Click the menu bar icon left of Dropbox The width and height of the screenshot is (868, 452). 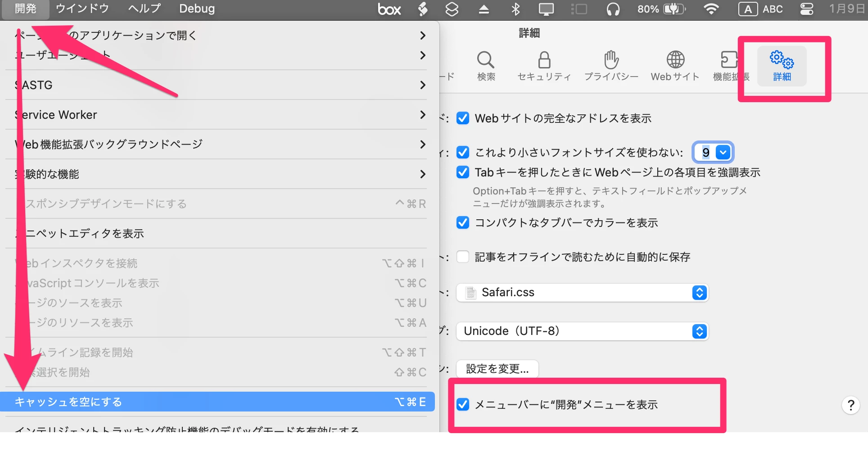[422, 9]
